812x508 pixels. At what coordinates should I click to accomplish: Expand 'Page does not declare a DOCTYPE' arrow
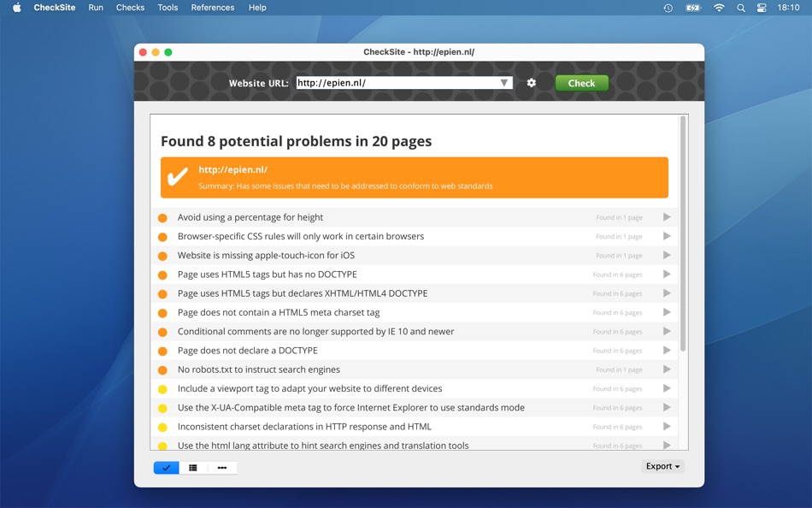point(667,351)
